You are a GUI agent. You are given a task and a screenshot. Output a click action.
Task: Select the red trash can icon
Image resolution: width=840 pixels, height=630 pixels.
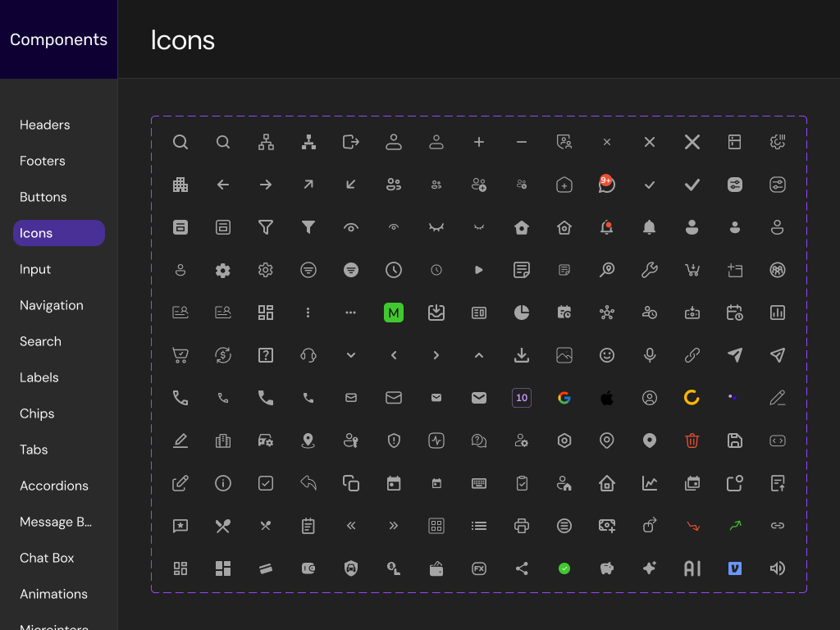click(x=692, y=441)
